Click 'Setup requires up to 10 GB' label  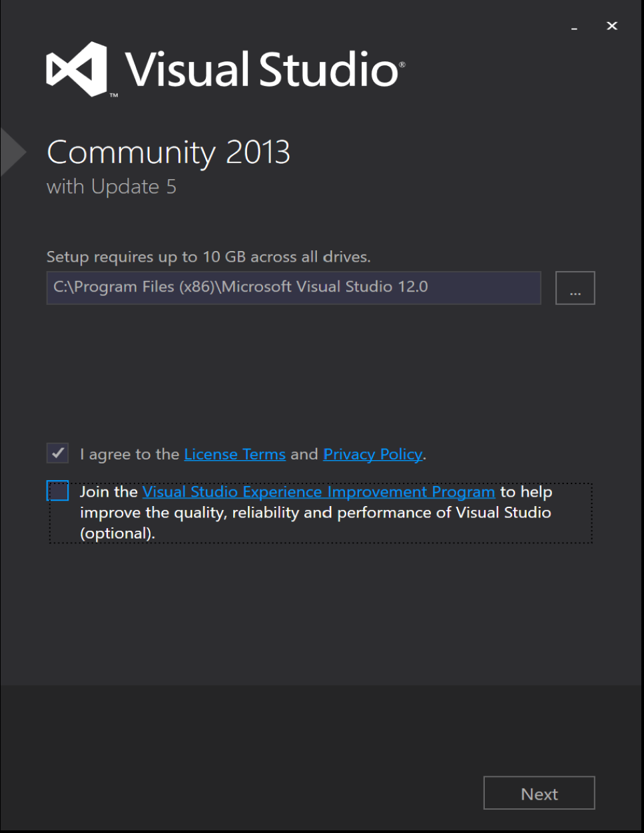(208, 257)
